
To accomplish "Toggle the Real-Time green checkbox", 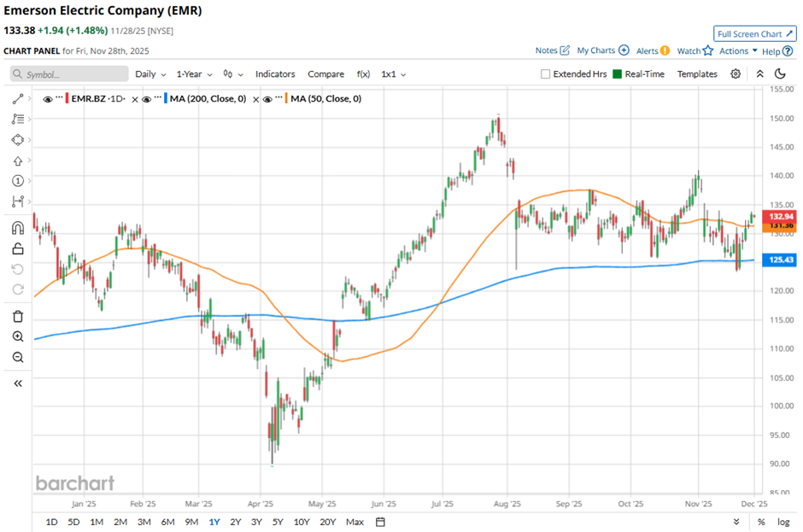I will coord(617,74).
